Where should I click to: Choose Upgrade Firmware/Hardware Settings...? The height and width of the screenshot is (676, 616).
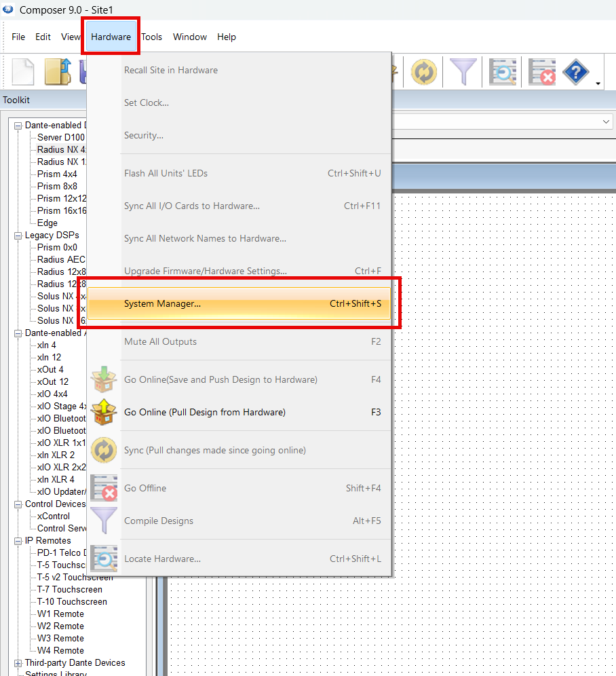239,271
